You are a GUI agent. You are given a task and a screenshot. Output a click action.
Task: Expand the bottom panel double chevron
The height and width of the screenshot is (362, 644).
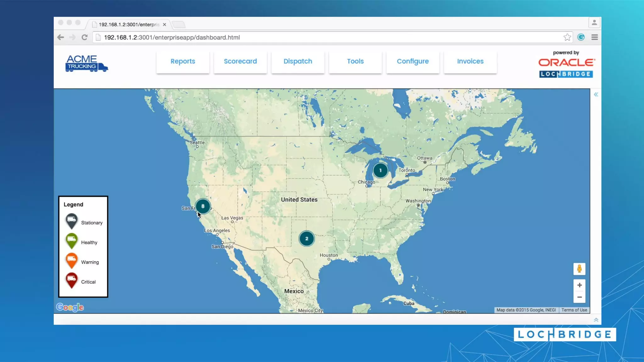click(x=596, y=320)
